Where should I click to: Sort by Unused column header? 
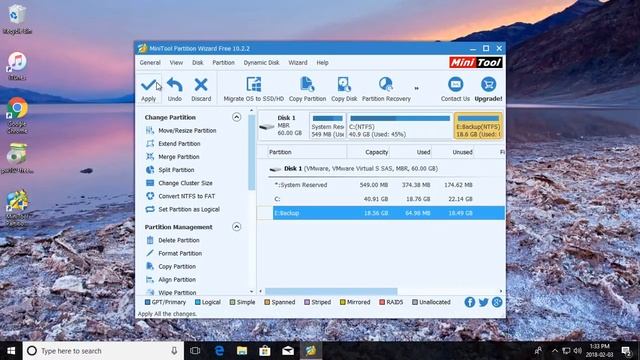(453, 152)
